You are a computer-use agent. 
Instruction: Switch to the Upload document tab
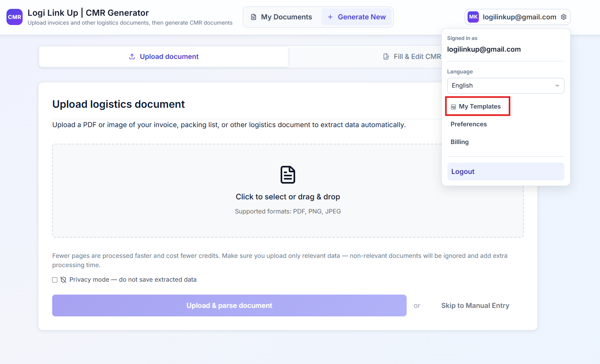pyautogui.click(x=164, y=56)
